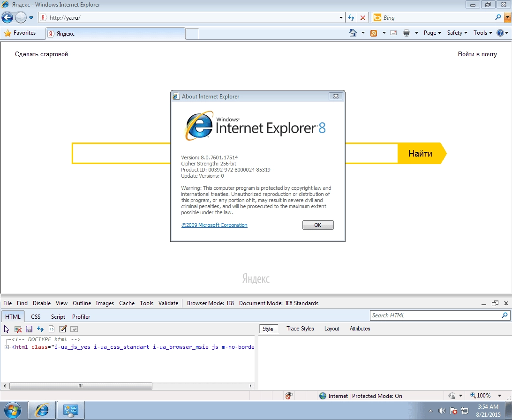Viewport: 512px width, 420px height.
Task: Open the developer tools File menu
Action: pos(8,303)
